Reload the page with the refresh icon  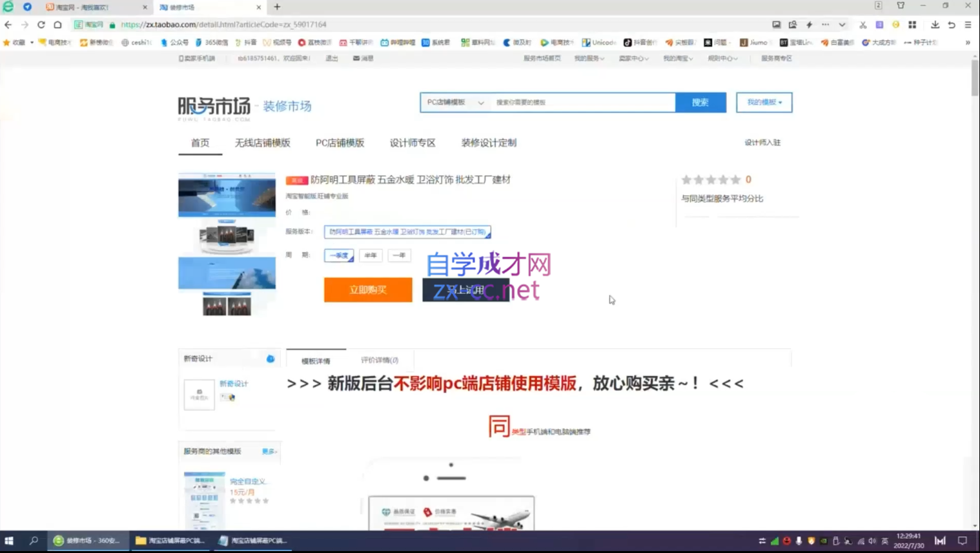41,25
